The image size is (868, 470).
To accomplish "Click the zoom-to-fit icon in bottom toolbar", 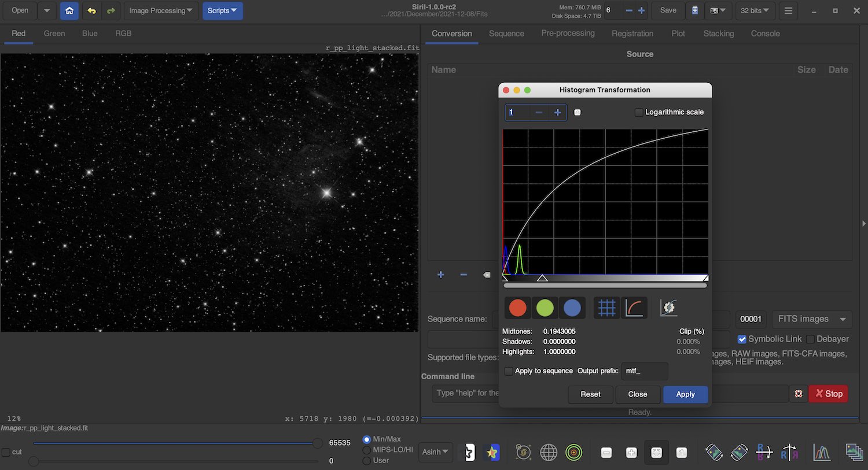I will pyautogui.click(x=656, y=453).
